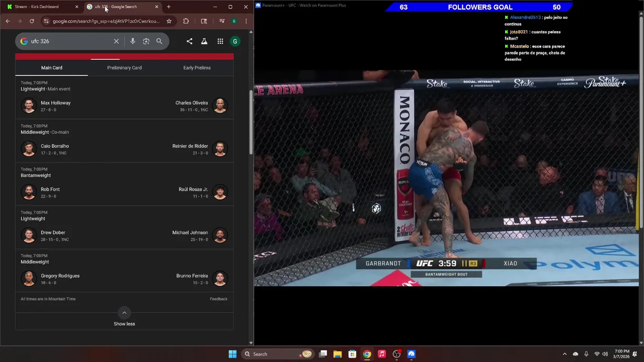Share the search results
This screenshot has width=644, height=362.
pyautogui.click(x=189, y=41)
